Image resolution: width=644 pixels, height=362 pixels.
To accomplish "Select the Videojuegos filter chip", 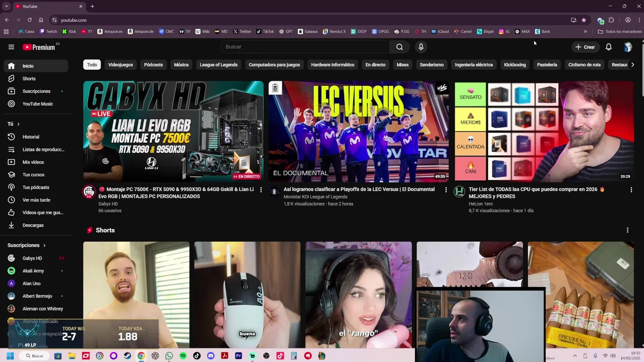I will point(120,65).
